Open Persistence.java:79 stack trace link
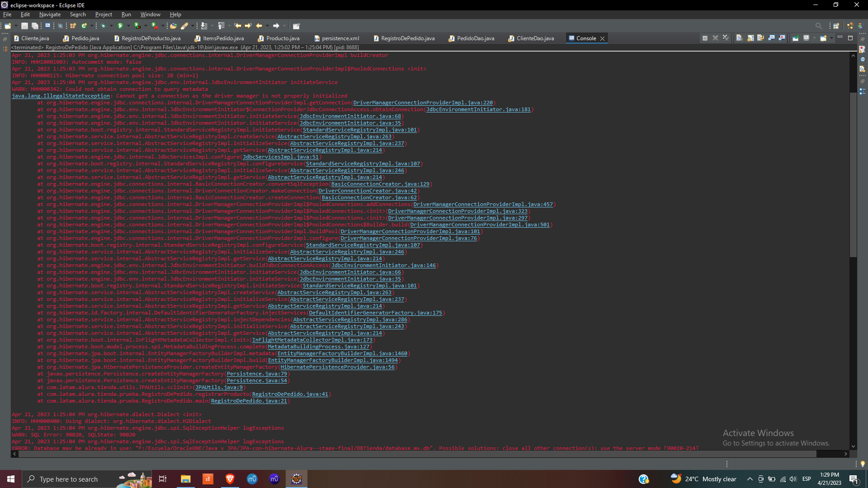 click(x=257, y=374)
